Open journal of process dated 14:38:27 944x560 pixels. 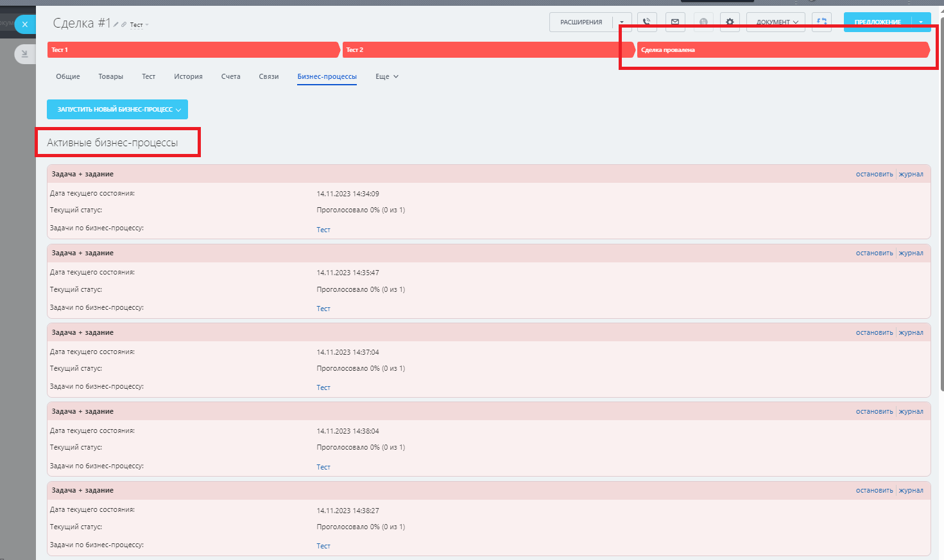point(911,491)
